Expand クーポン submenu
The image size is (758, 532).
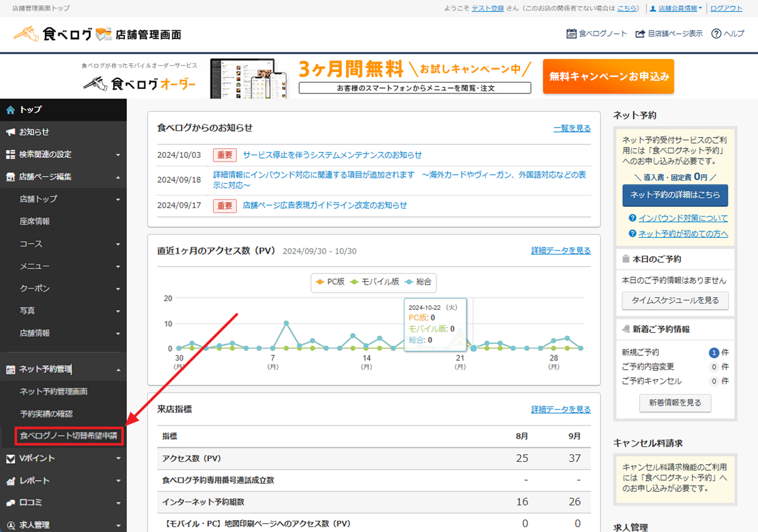pyautogui.click(x=63, y=288)
